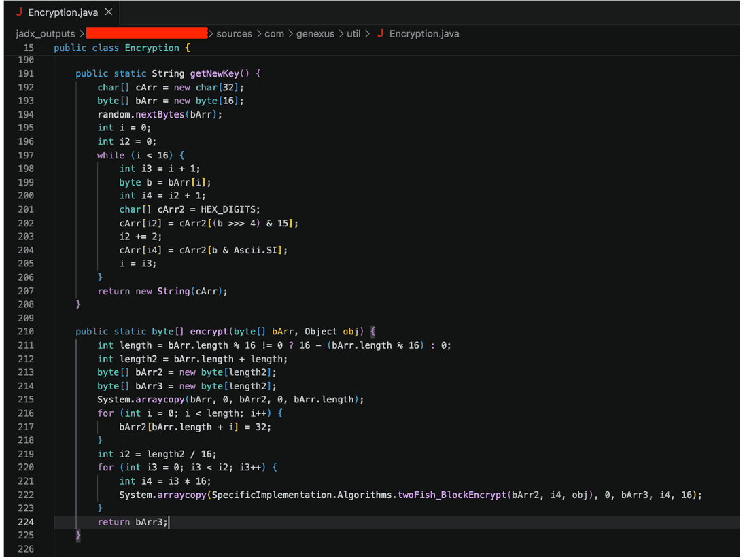Click line number 191
The width and height of the screenshot is (745, 560).
tap(26, 73)
